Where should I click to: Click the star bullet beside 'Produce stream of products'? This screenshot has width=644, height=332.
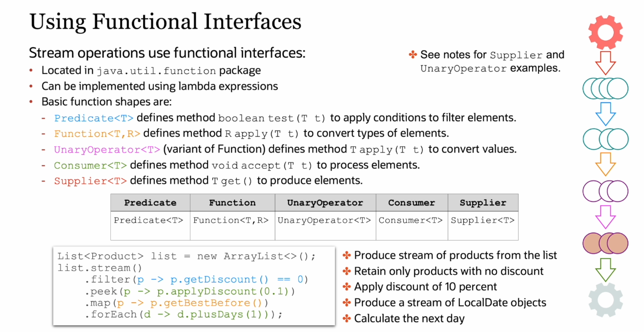347,255
